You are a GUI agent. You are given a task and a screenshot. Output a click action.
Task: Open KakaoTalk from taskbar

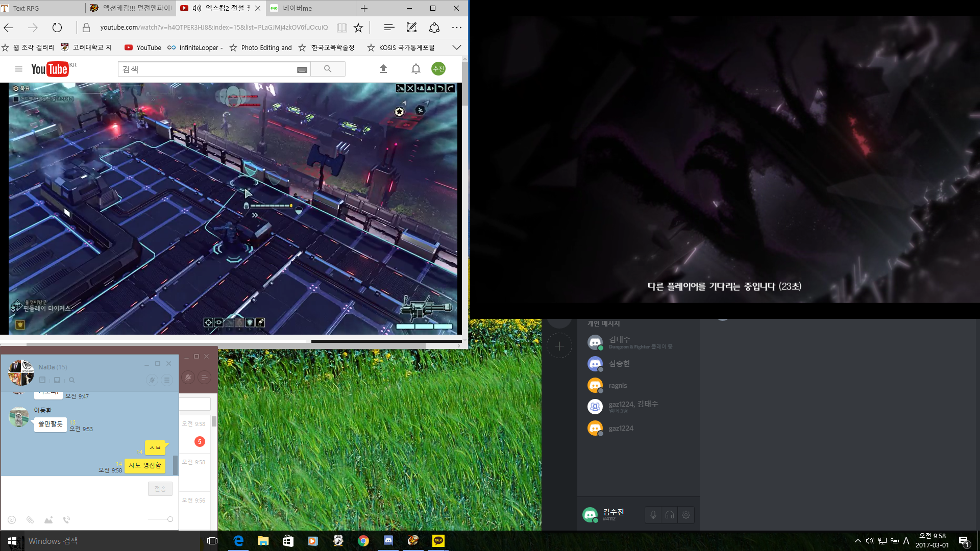point(438,541)
